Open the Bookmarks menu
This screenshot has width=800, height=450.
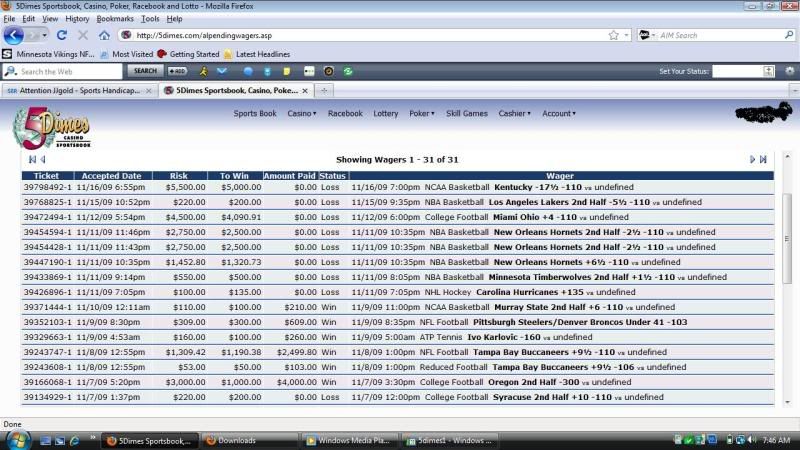click(x=115, y=18)
